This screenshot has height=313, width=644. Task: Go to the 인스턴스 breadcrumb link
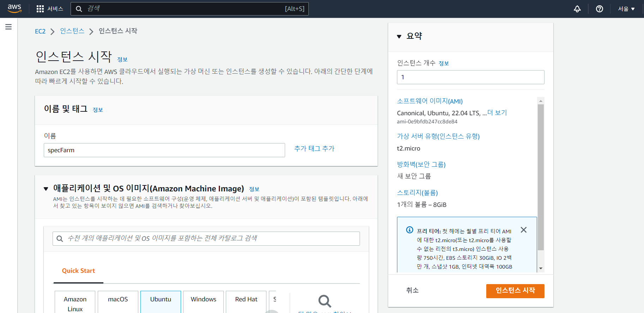coord(72,31)
